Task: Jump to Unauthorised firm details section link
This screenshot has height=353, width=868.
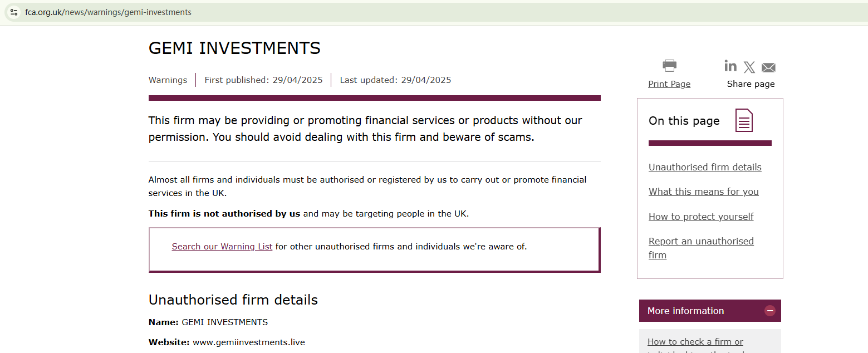Action: [x=705, y=167]
